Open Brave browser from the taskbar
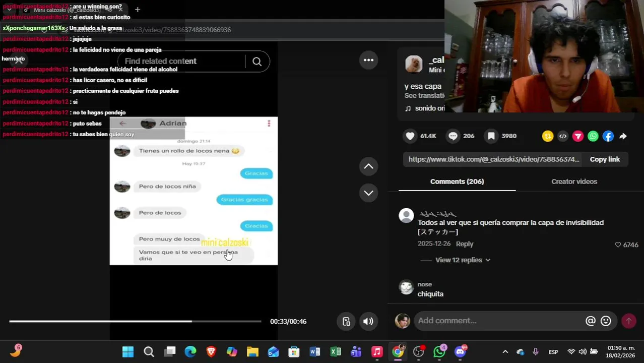 (x=211, y=352)
